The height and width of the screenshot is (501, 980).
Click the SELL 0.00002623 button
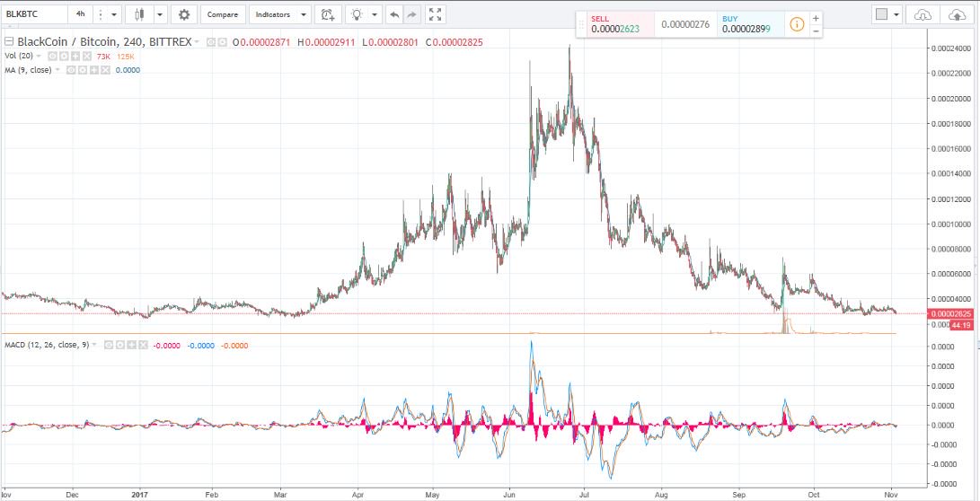click(x=615, y=24)
